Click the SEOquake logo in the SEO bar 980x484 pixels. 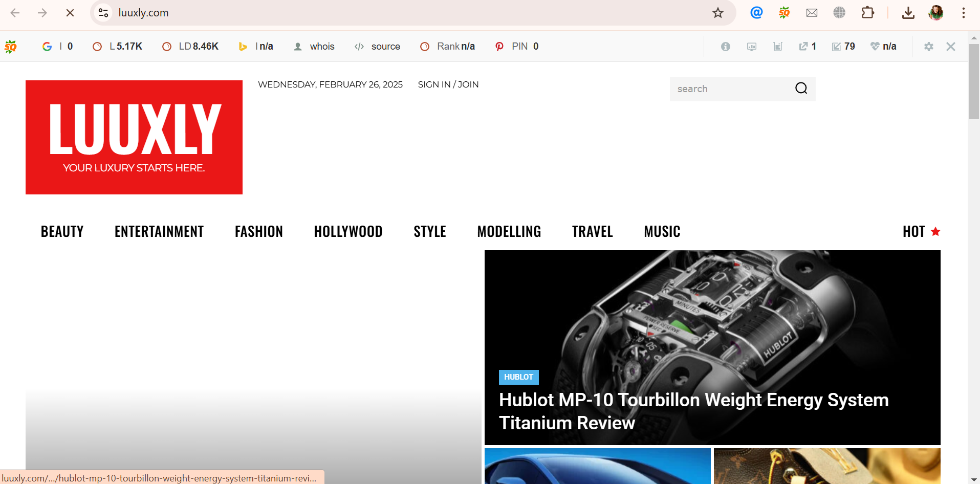11,47
